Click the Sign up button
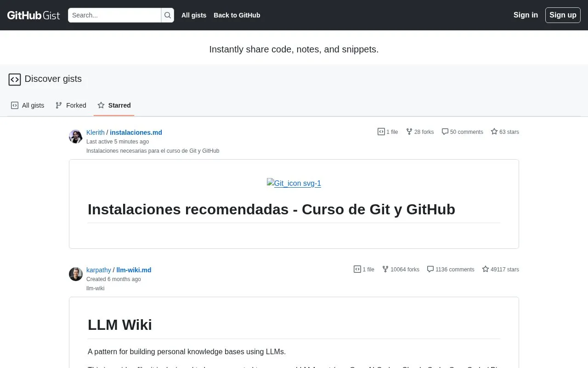Screen dimensions: 588x368 tap(563, 15)
